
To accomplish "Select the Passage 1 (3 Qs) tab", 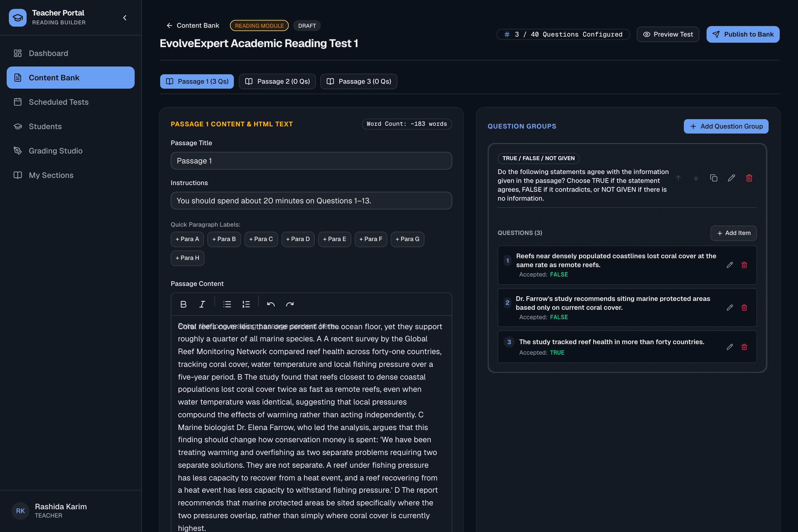I will 197,81.
